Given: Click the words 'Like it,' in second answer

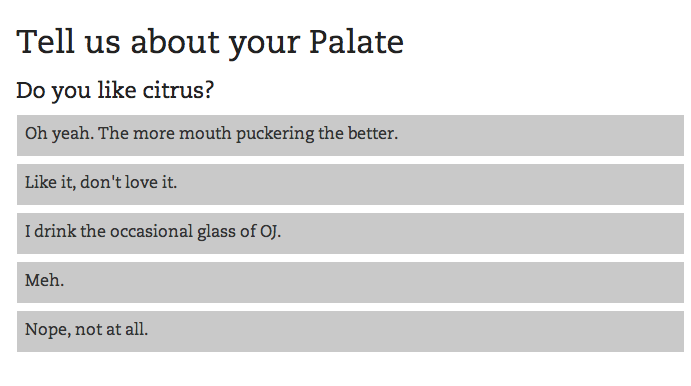Looking at the screenshot, I should point(50,182).
